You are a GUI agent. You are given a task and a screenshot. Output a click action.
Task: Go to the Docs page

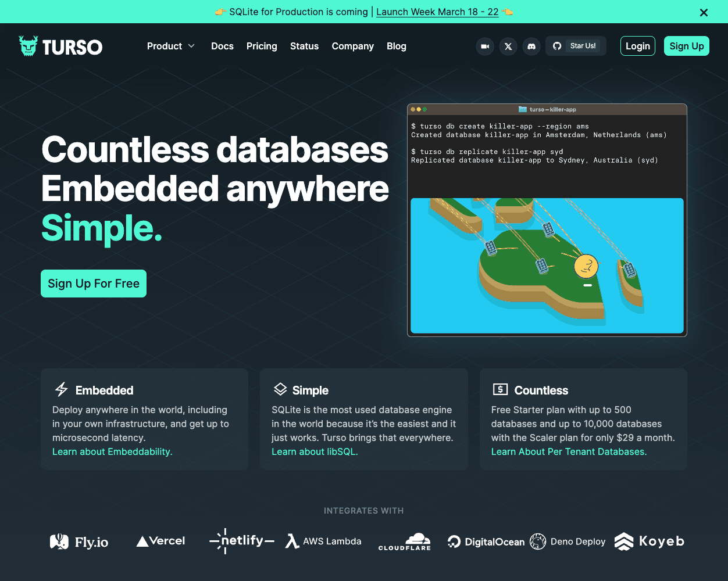(222, 46)
